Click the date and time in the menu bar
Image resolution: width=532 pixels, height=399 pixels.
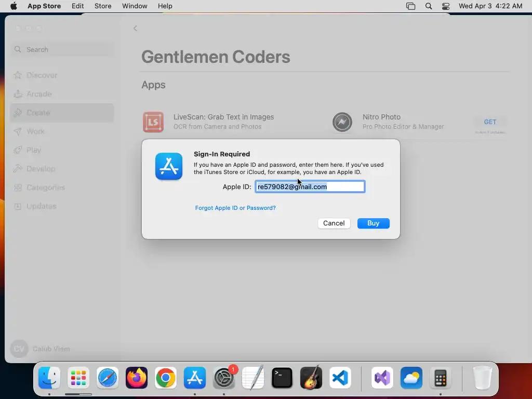[490, 6]
